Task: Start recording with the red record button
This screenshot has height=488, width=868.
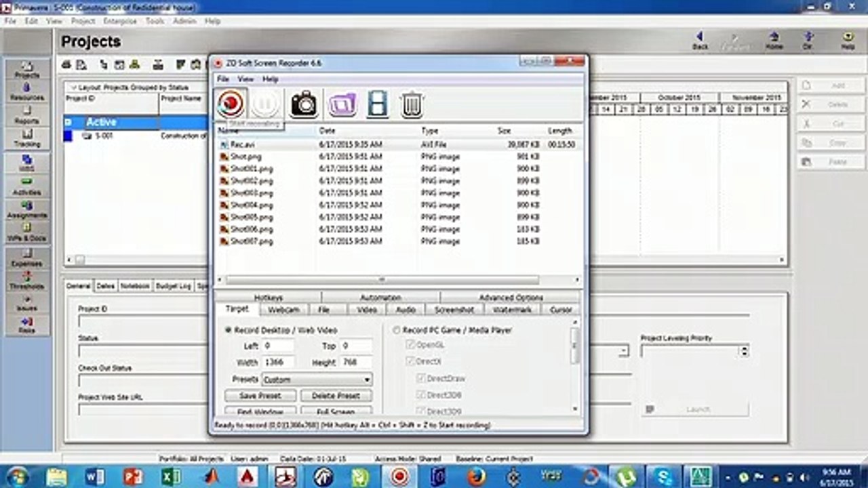Action: 231,104
